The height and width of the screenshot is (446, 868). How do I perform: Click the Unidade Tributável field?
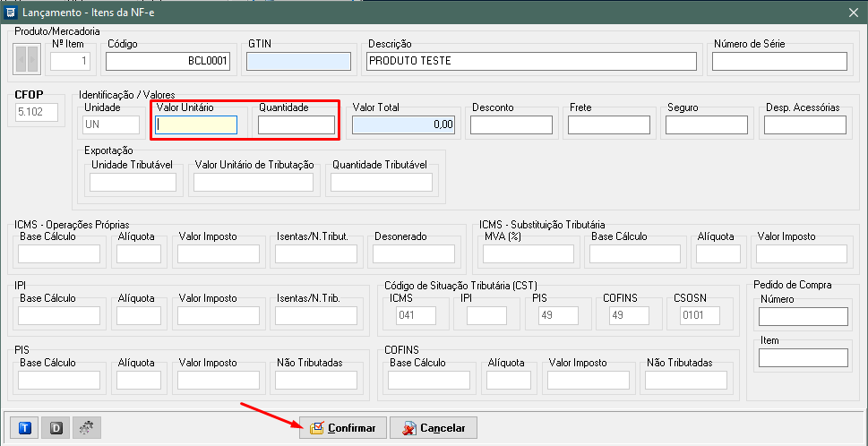point(133,183)
